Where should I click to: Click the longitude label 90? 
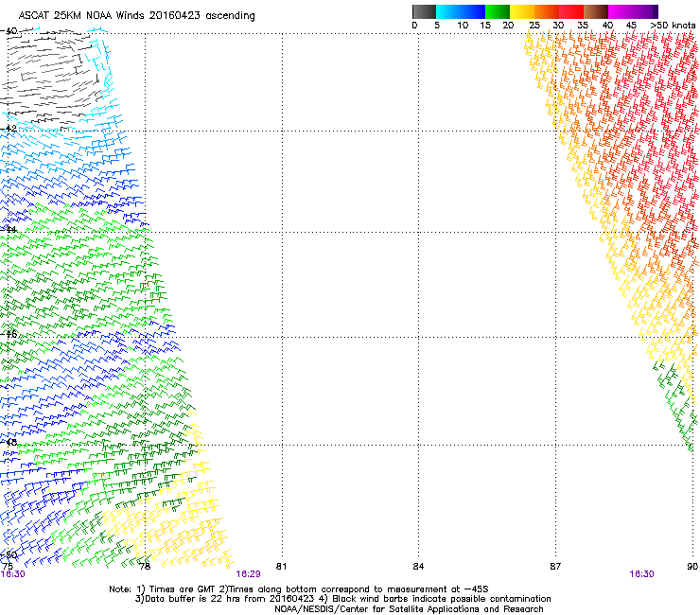[x=692, y=567]
